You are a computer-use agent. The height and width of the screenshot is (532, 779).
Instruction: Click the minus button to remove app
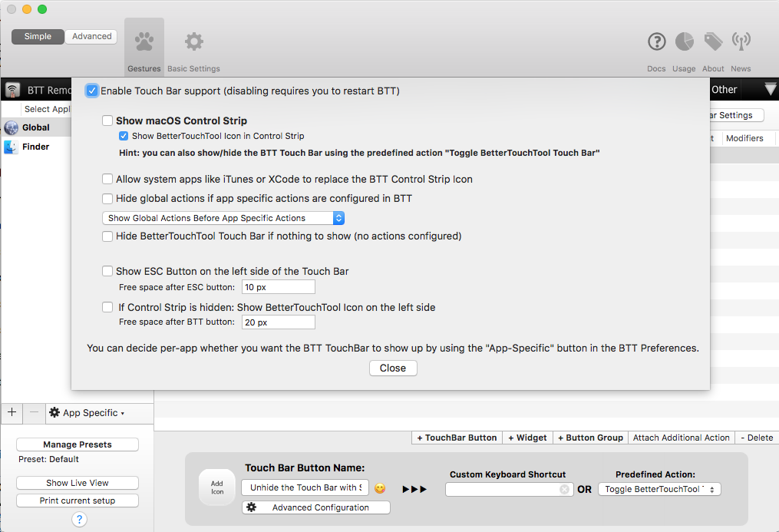[x=34, y=412]
